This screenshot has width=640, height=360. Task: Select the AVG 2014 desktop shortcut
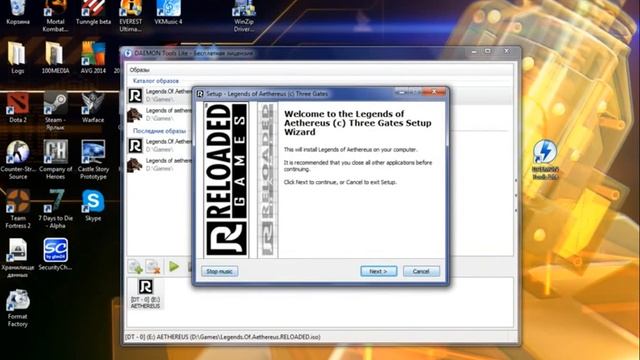pyautogui.click(x=93, y=58)
